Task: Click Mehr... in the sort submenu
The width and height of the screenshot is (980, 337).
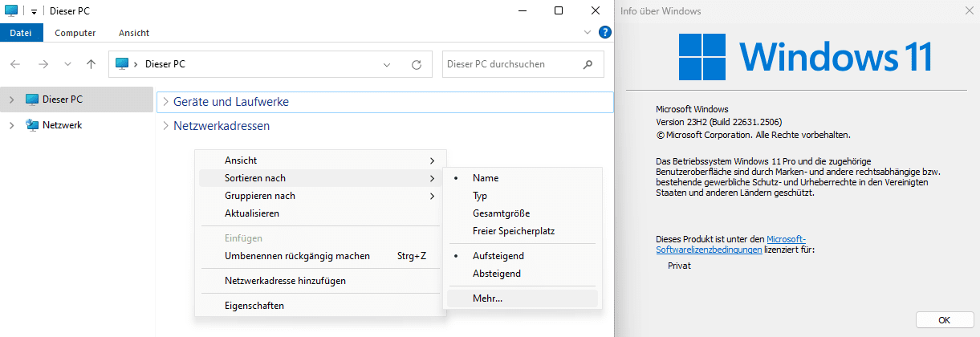Action: (x=522, y=298)
